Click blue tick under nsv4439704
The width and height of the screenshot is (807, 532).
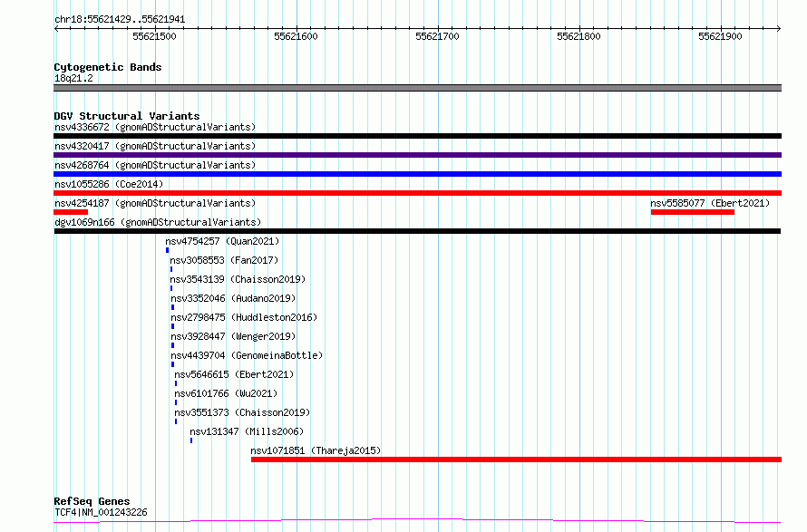pos(173,364)
